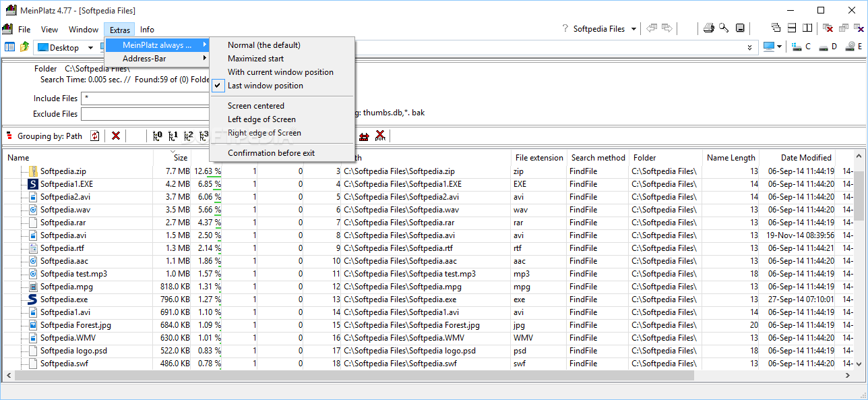This screenshot has width=868, height=400.
Task: Toggle Confirmation before exit
Action: coord(282,153)
